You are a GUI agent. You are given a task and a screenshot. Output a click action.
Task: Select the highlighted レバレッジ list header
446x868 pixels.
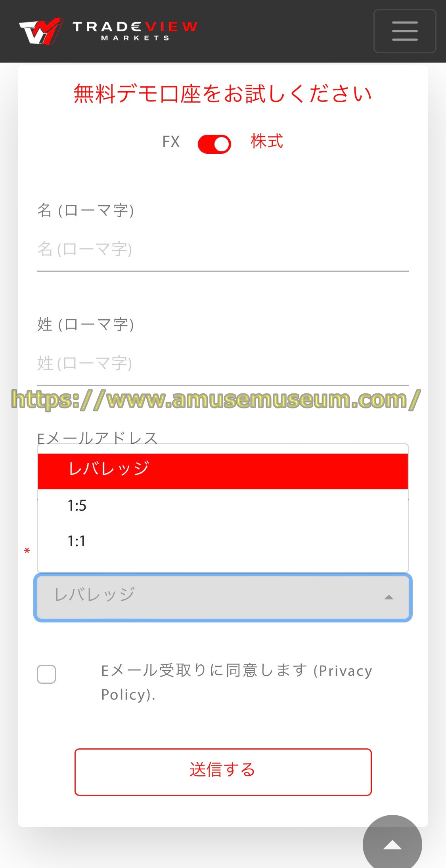click(x=223, y=471)
